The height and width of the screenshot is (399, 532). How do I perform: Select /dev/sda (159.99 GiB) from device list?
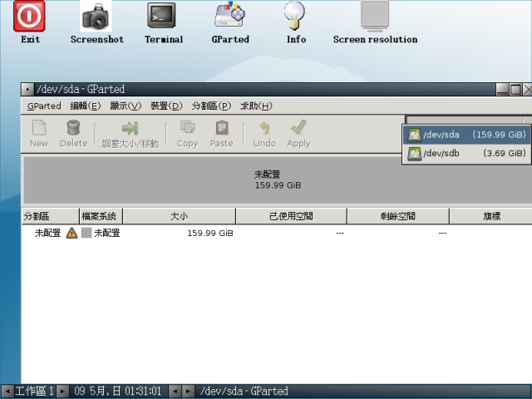467,135
